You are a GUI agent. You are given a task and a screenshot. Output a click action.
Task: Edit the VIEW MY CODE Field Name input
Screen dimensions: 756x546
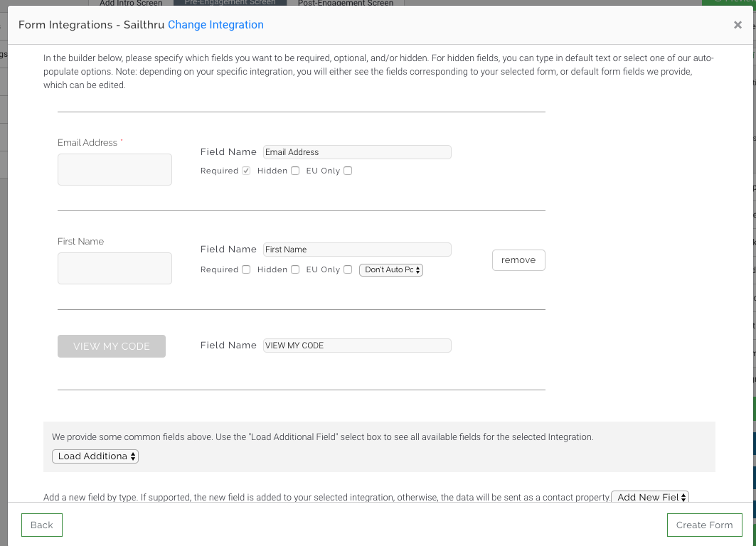tap(357, 346)
